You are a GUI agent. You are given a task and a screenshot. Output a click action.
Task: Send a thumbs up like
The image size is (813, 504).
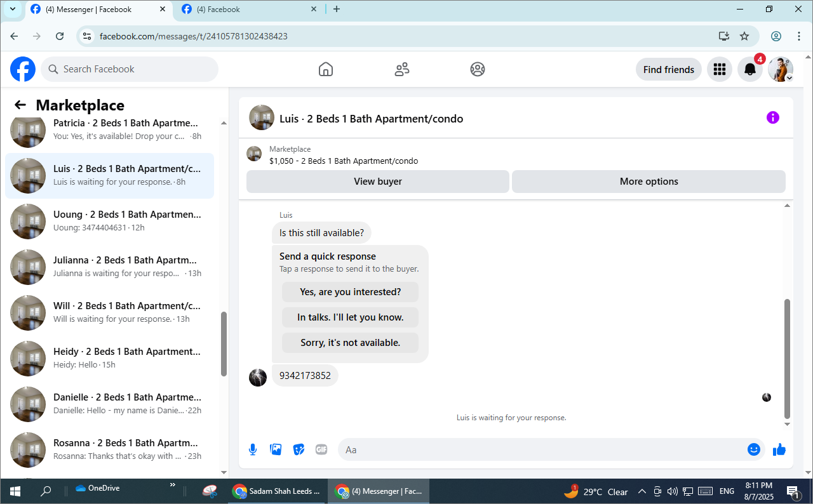tap(779, 449)
